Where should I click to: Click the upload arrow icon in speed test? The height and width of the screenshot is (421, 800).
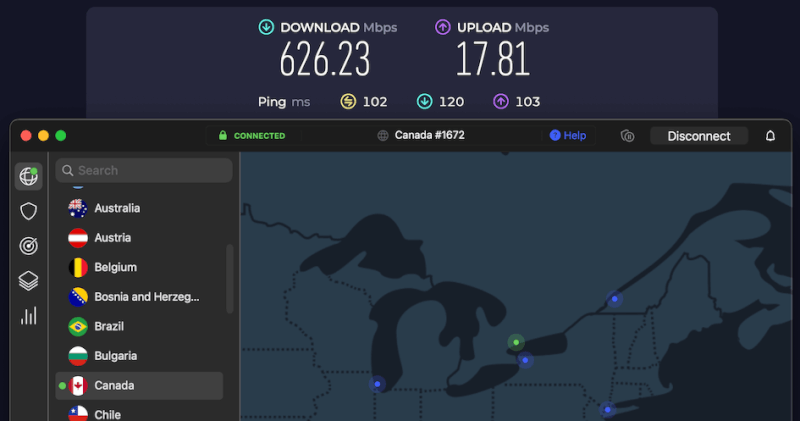coord(443,27)
